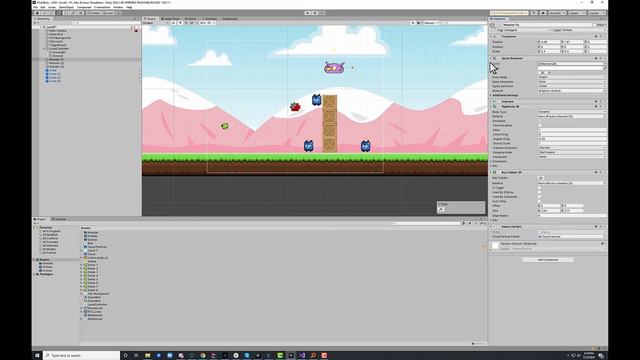The width and height of the screenshot is (640, 360).
Task: Open the Mask Interaction dropdown
Action: click(x=572, y=82)
